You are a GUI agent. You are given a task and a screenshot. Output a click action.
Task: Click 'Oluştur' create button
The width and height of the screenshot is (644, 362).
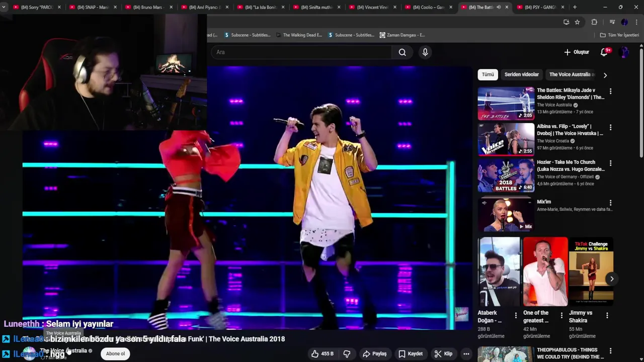pyautogui.click(x=577, y=52)
